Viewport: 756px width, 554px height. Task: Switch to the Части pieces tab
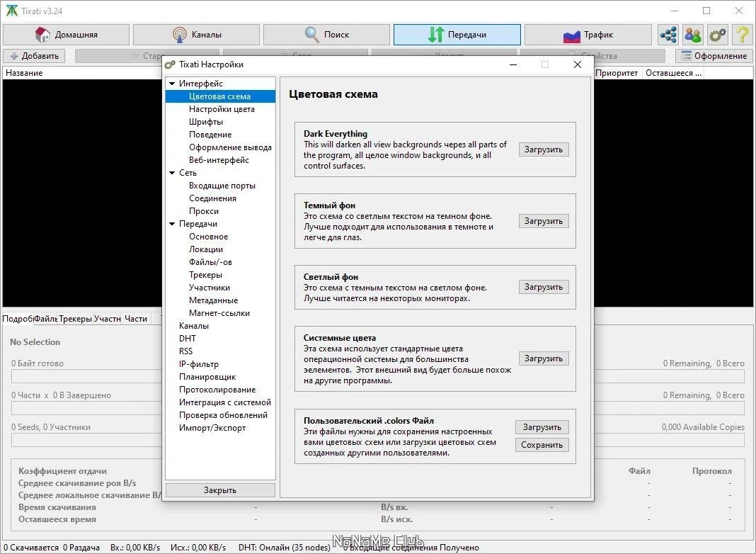click(136, 319)
